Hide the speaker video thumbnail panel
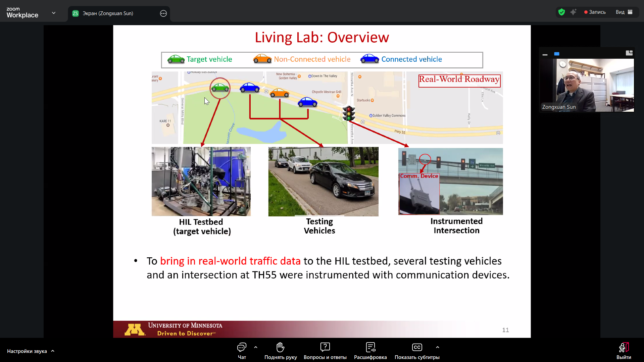The height and width of the screenshot is (362, 644). pos(545,54)
